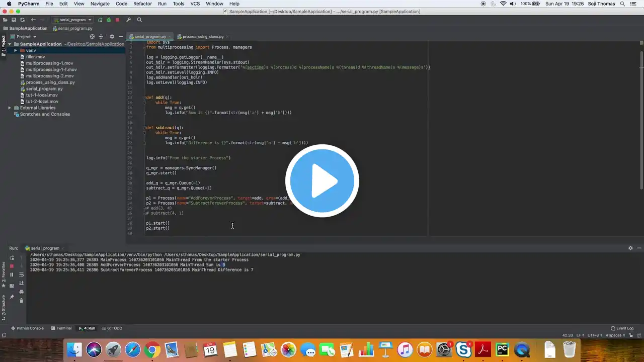Screen dimensions: 644x362
Task: Toggle the Favorites tool window stripe
Action: tap(3, 274)
